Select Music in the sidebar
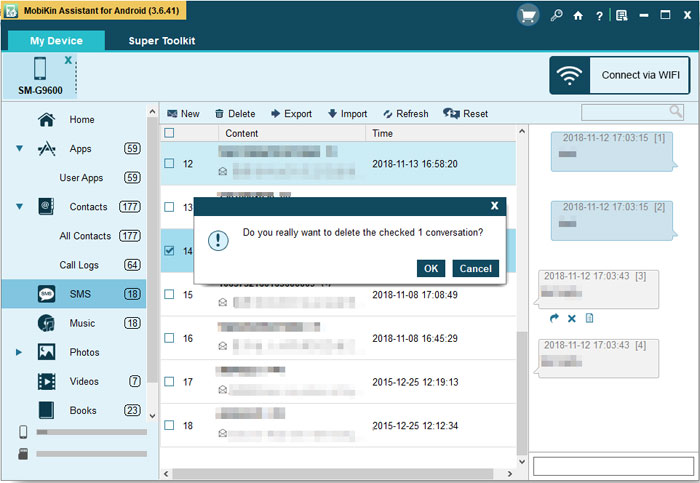The image size is (700, 483). click(x=82, y=323)
